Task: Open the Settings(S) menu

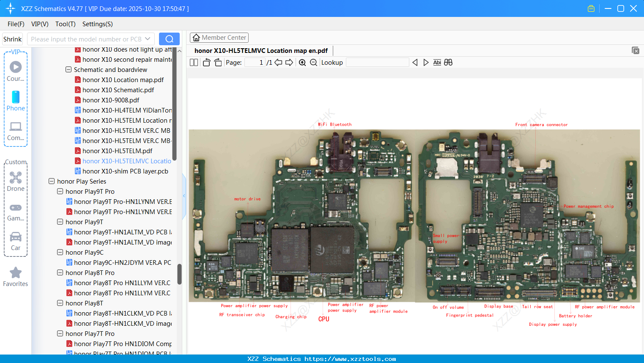Action: tap(98, 24)
